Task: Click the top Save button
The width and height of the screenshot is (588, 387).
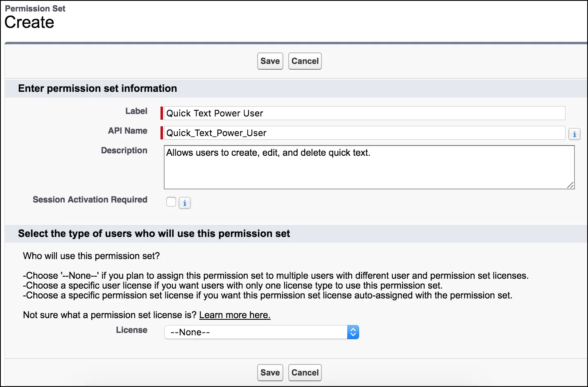Action: 270,61
